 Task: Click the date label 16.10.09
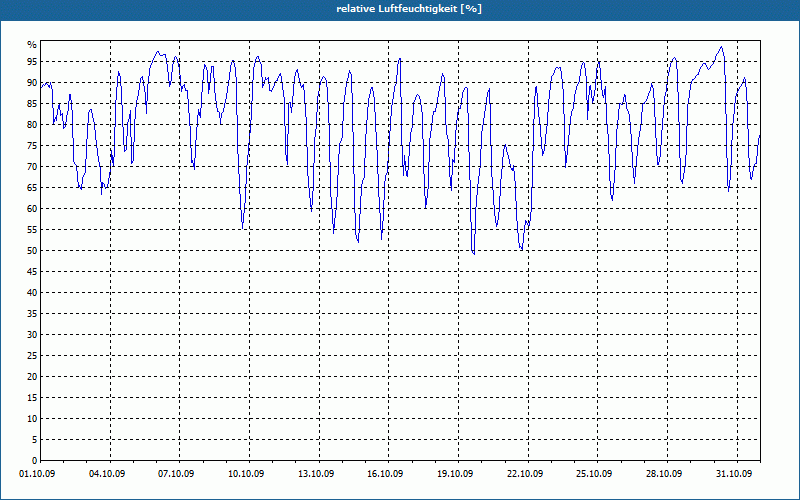[x=385, y=474]
